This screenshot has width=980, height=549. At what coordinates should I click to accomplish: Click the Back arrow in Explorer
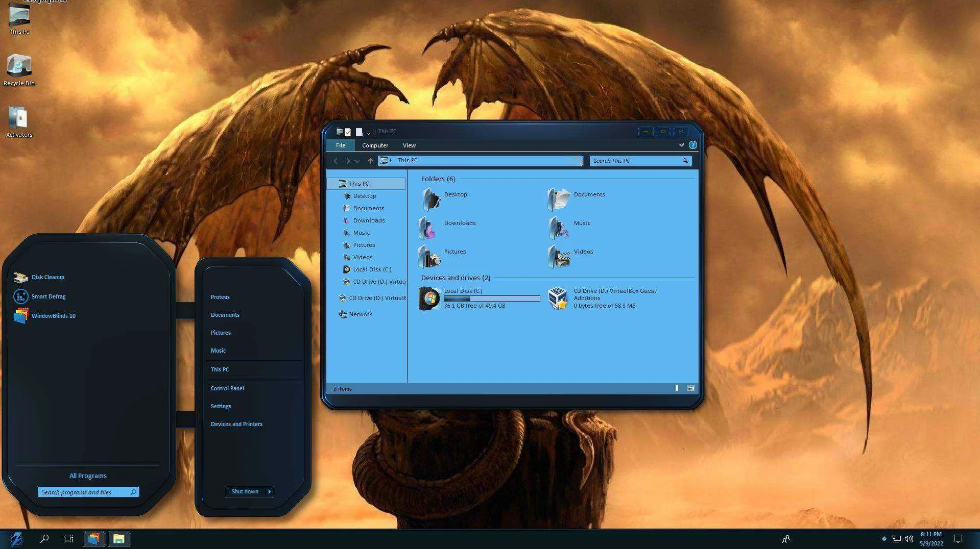(336, 161)
